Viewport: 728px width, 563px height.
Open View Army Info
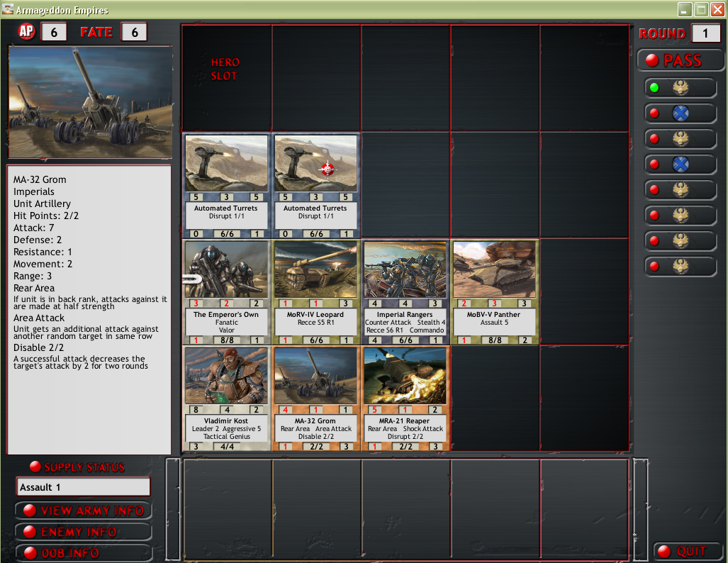click(x=84, y=511)
